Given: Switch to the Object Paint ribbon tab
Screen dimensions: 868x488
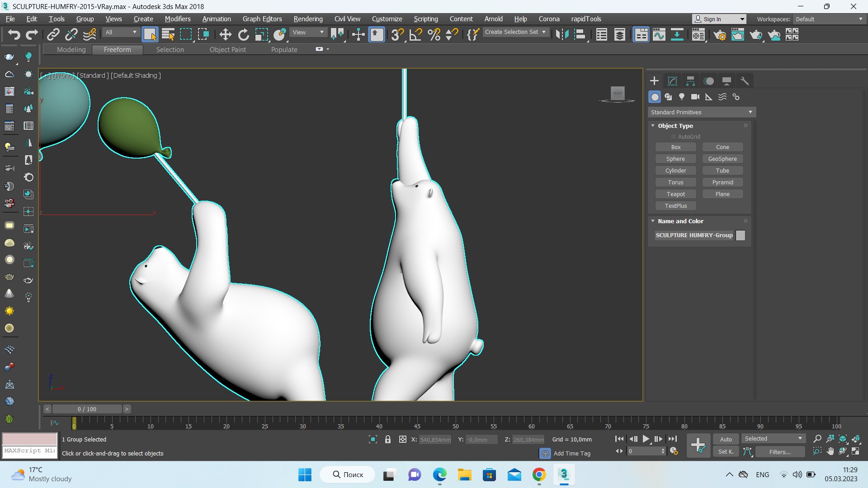Looking at the screenshot, I should [x=228, y=50].
